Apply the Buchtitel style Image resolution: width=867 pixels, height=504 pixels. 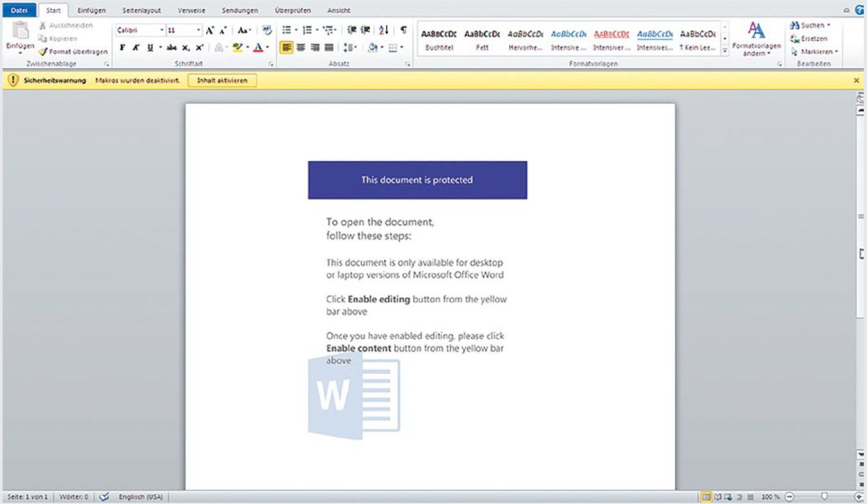(x=439, y=40)
